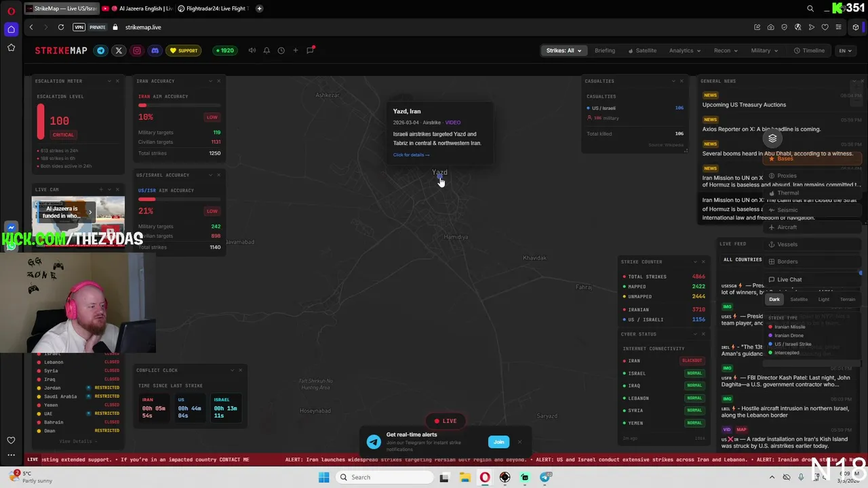The image size is (868, 488).
Task: Expand the Military dropdown
Action: pyautogui.click(x=764, y=50)
